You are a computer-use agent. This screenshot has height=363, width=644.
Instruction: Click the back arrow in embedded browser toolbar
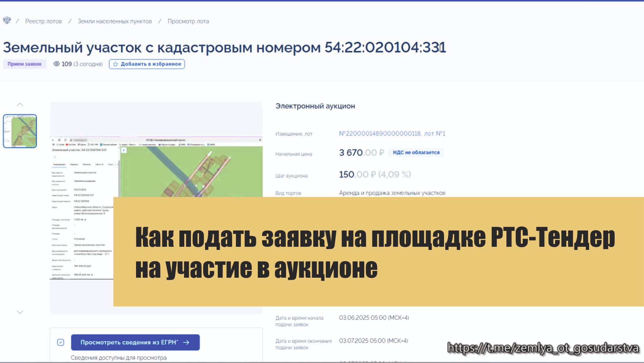coord(53,140)
